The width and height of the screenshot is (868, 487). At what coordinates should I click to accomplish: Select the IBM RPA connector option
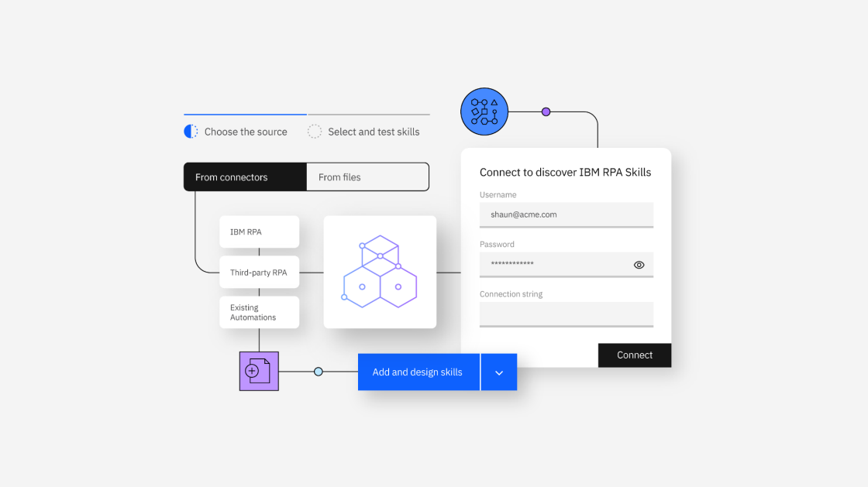[259, 231]
